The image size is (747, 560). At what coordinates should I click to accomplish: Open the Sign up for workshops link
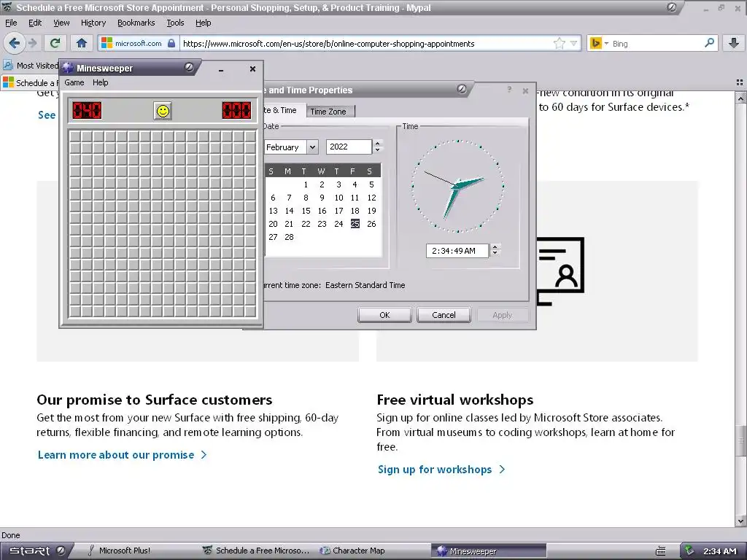point(441,470)
